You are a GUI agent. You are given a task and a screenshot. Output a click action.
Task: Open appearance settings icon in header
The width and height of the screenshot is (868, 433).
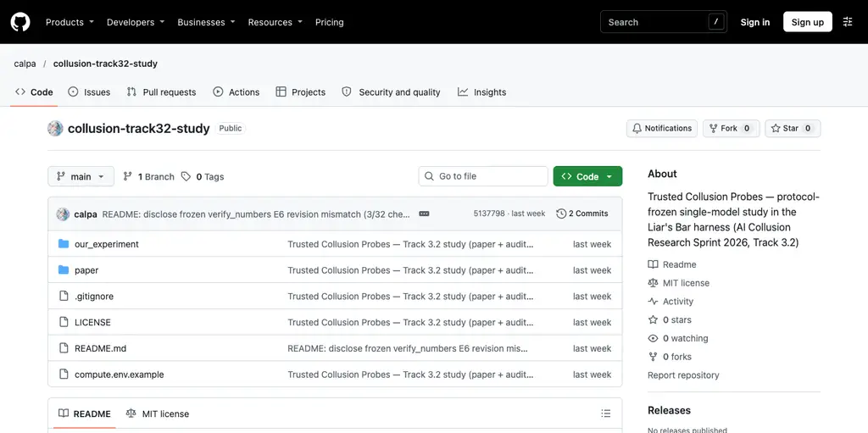pos(848,22)
